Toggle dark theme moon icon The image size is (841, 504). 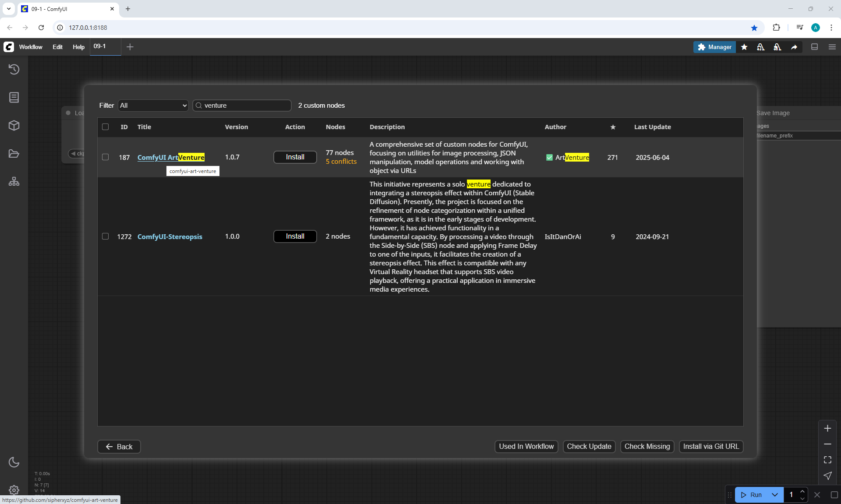pyautogui.click(x=14, y=462)
